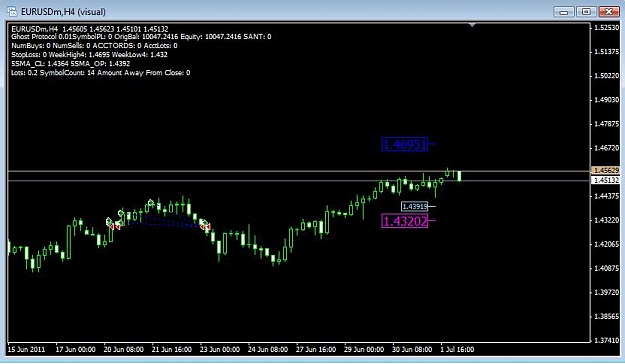Image resolution: width=625 pixels, height=364 pixels.
Task: Select the magenta 1.43202 price label
Action: point(405,221)
